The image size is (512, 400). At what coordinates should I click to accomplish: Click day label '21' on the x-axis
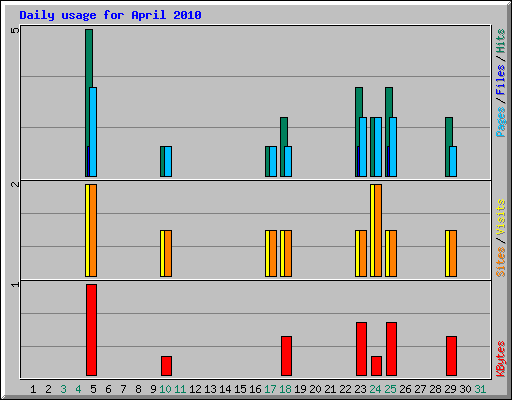tap(330, 389)
